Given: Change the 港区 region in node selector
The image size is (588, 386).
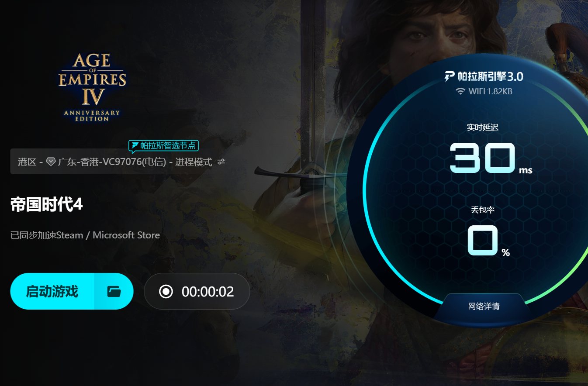Looking at the screenshot, I should (x=27, y=162).
